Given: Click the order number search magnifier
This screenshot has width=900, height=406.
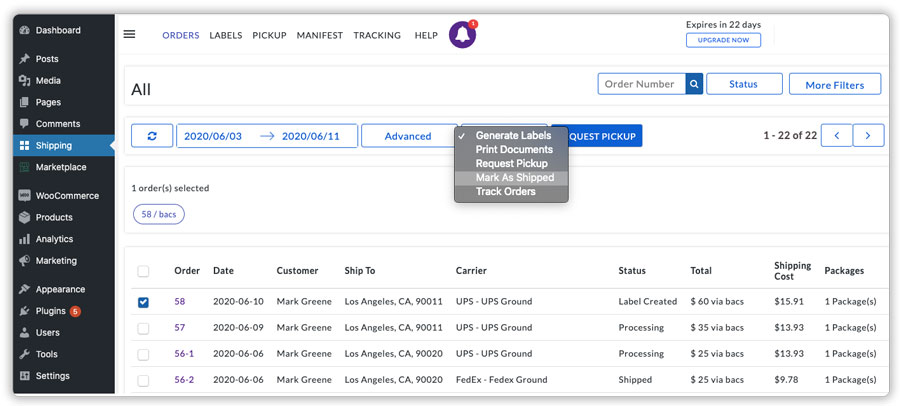Looking at the screenshot, I should 694,84.
